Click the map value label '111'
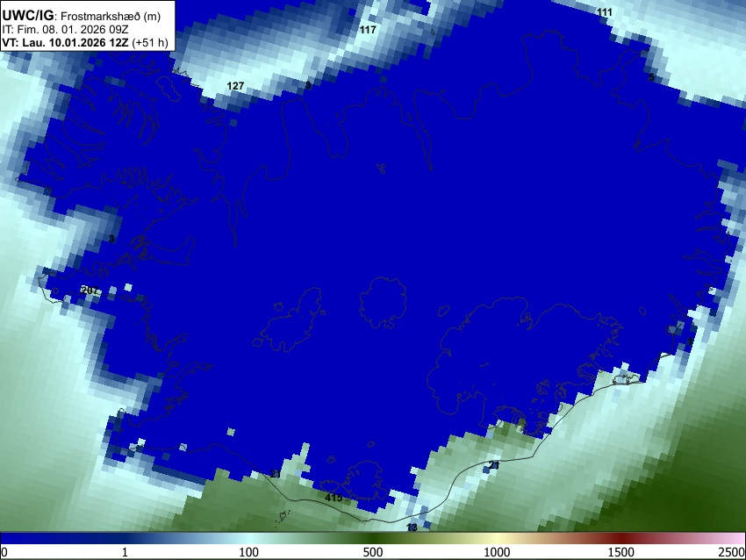Screen dimensions: 746x560 (604, 12)
